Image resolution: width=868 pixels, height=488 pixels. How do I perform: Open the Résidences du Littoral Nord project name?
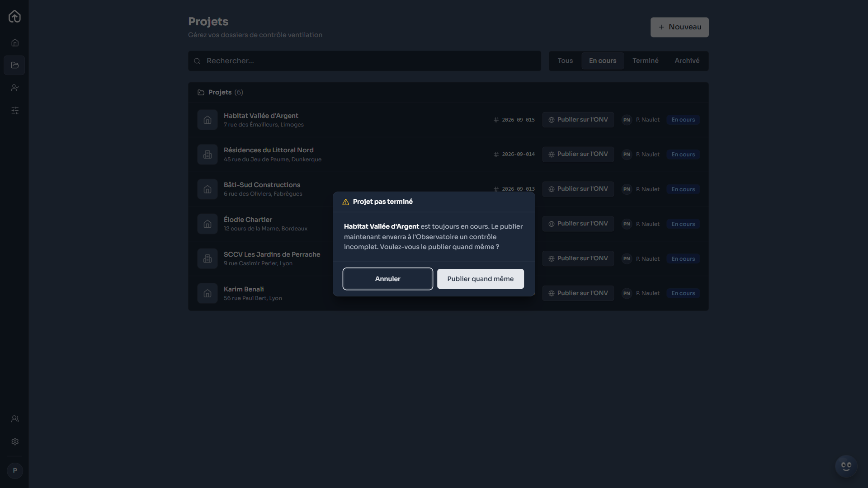(269, 150)
